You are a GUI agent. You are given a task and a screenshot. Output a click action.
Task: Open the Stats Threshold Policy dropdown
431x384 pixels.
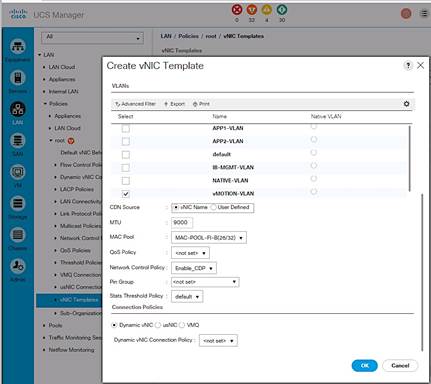(x=187, y=297)
